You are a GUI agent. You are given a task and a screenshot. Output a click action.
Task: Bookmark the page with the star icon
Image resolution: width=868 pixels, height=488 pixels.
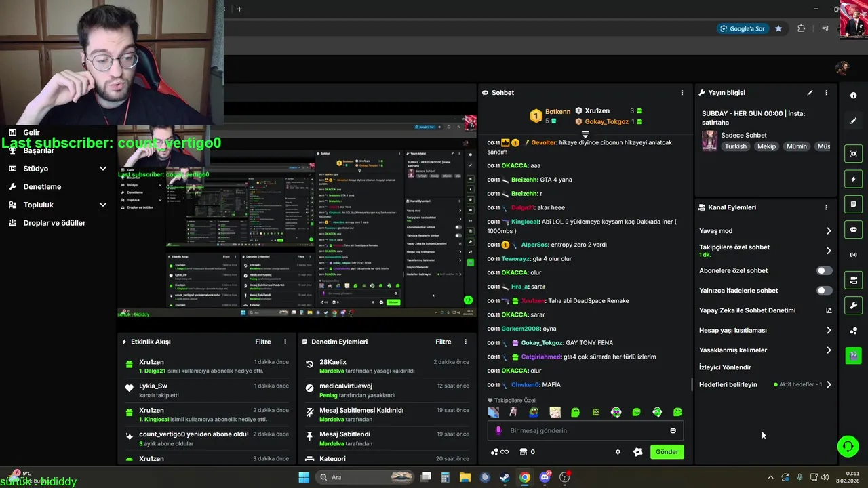(x=778, y=28)
